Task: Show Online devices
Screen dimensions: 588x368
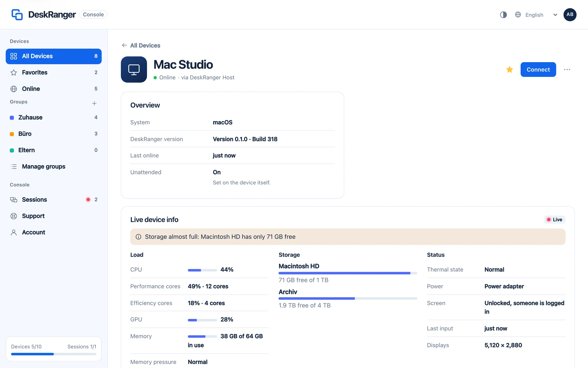Action: point(54,89)
